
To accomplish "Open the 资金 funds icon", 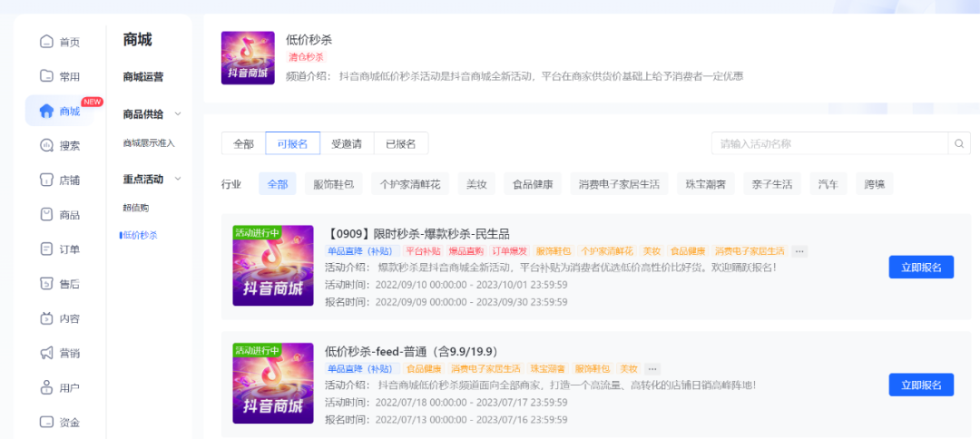I will [46, 422].
